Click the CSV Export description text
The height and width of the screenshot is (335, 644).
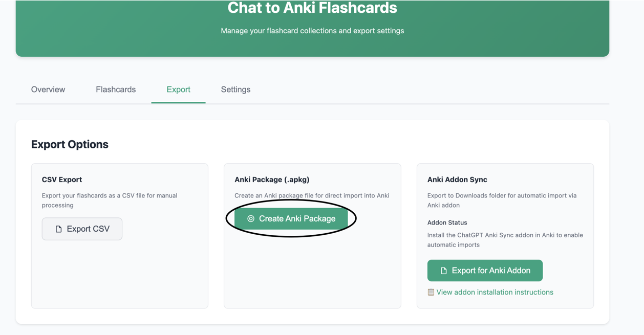click(110, 200)
